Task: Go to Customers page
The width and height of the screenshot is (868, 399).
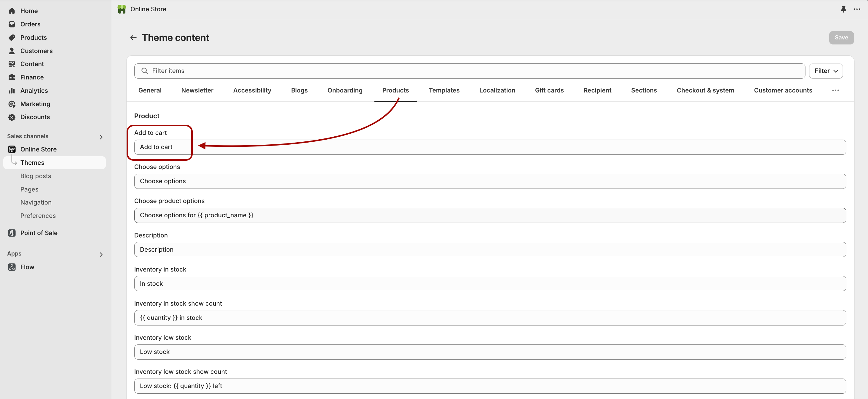Action: [36, 51]
